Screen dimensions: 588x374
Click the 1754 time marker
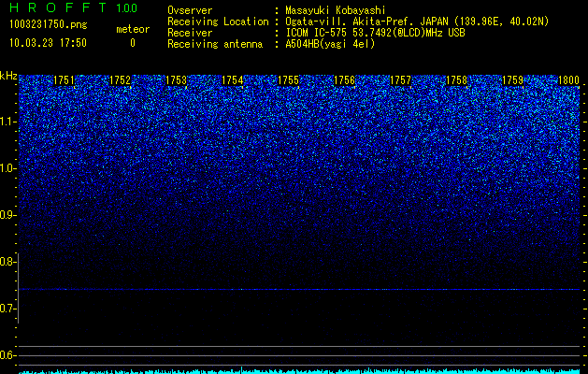(232, 80)
